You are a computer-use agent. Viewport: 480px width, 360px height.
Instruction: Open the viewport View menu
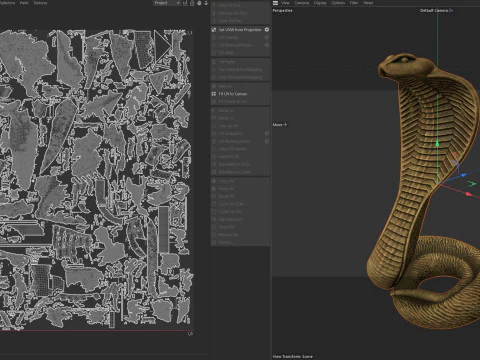click(x=285, y=3)
